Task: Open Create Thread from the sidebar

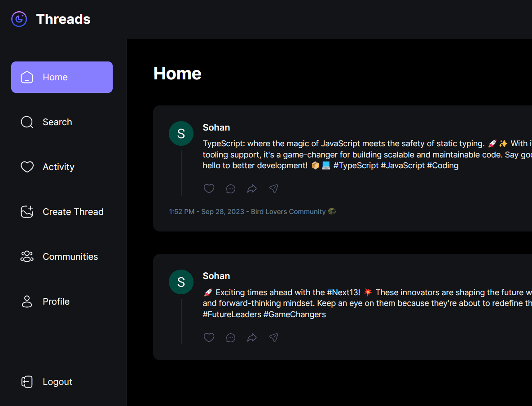Action: click(73, 212)
